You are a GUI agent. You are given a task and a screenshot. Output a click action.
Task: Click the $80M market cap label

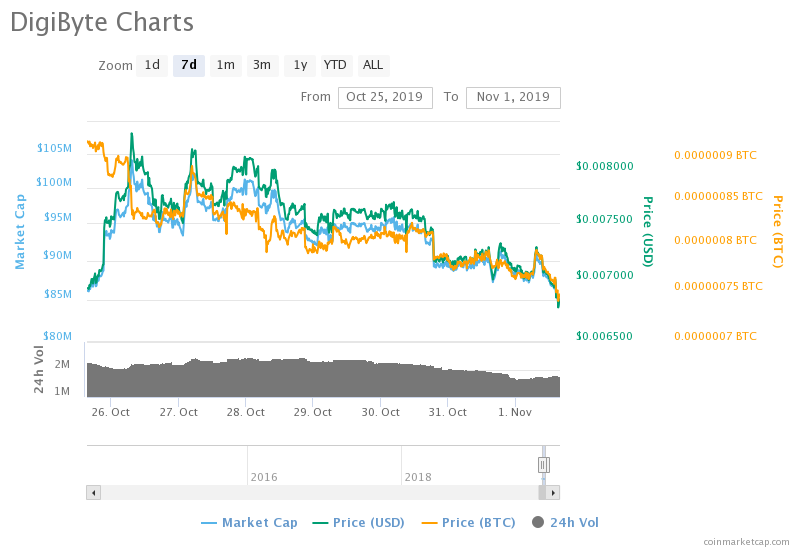58,336
